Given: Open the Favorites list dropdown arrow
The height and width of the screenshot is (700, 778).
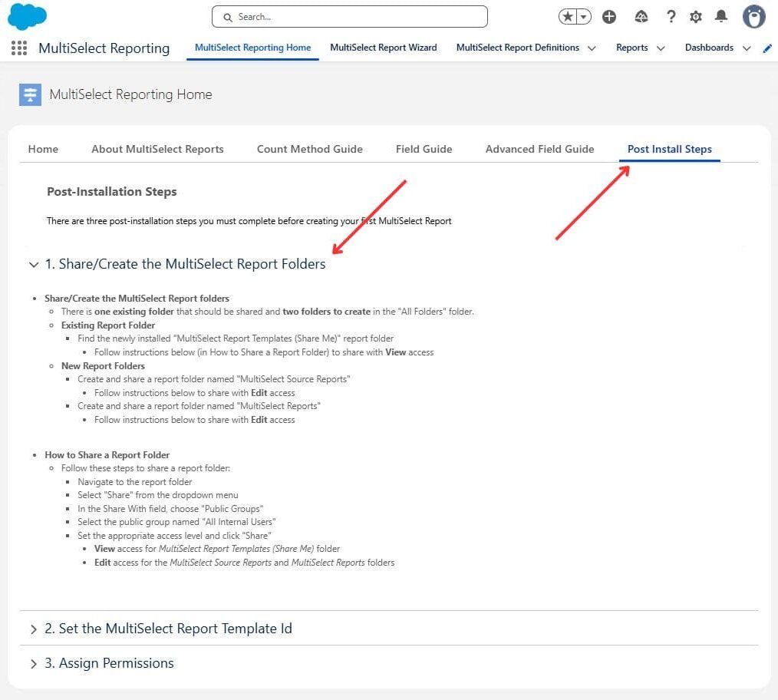Looking at the screenshot, I should click(x=585, y=17).
